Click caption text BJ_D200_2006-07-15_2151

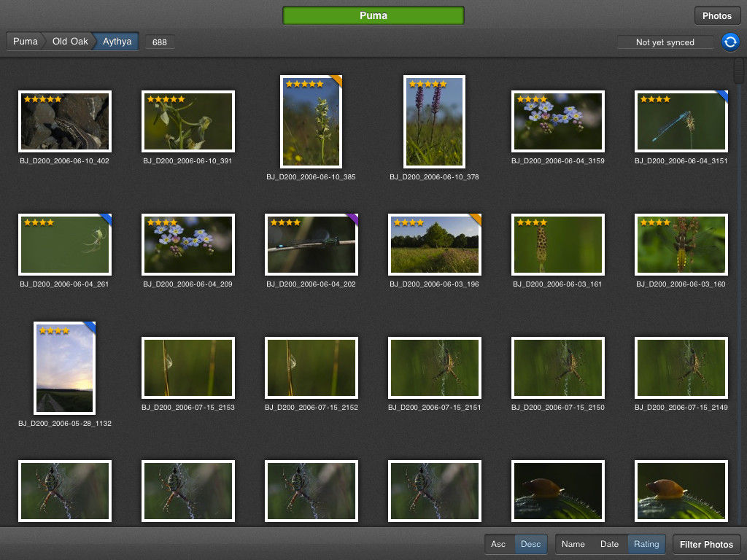click(435, 407)
